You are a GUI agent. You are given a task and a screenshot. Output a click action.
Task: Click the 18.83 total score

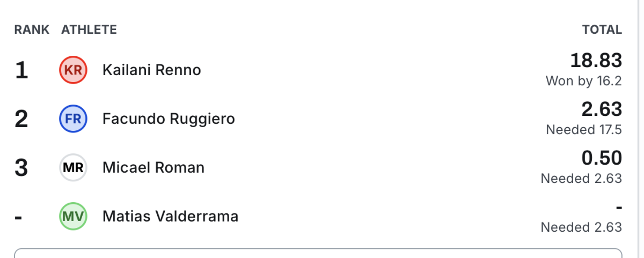[596, 61]
